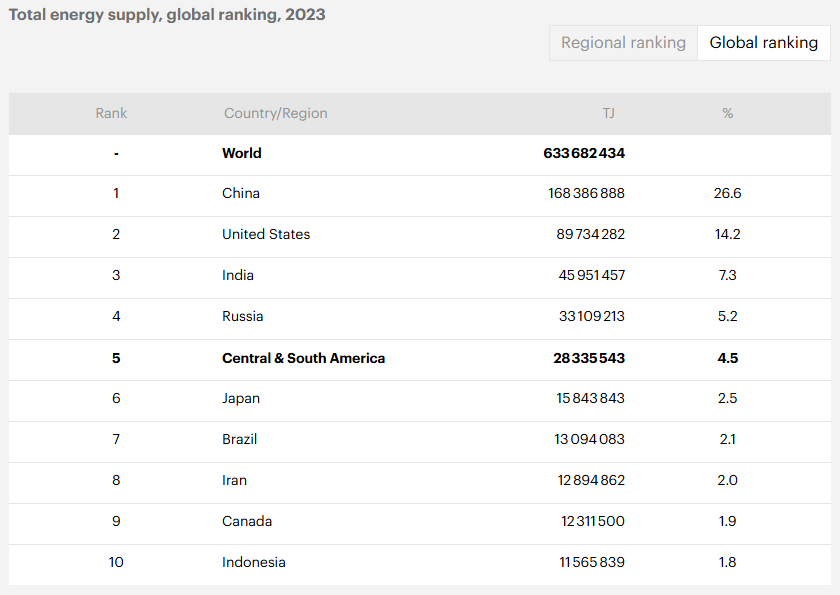Screen dimensions: 840x595
Task: Select Canada in the ranking
Action: point(247,521)
